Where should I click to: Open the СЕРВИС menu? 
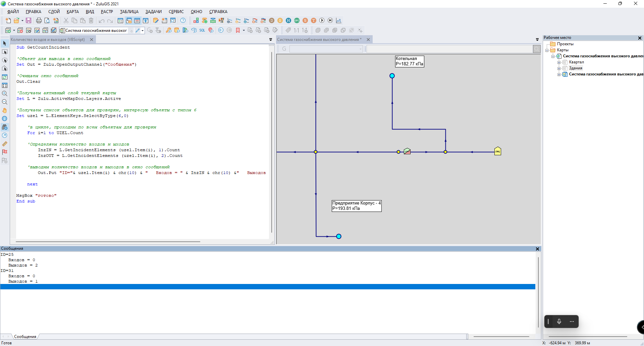pos(176,12)
